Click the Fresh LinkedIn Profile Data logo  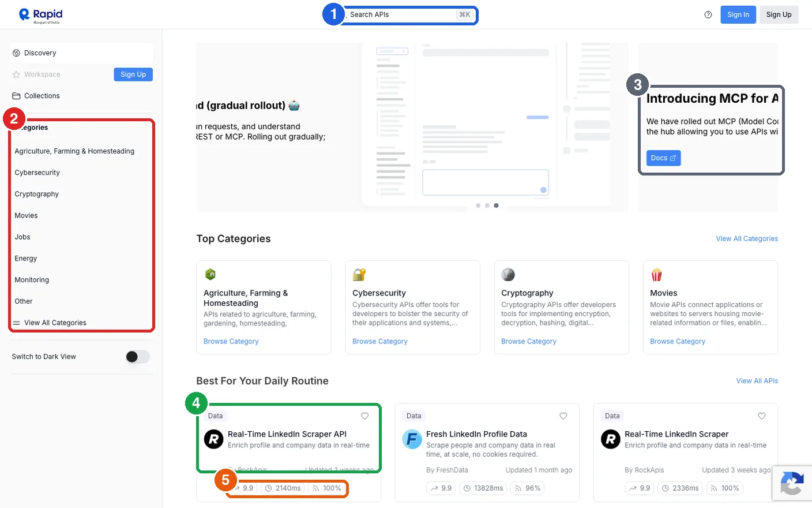tap(412, 439)
